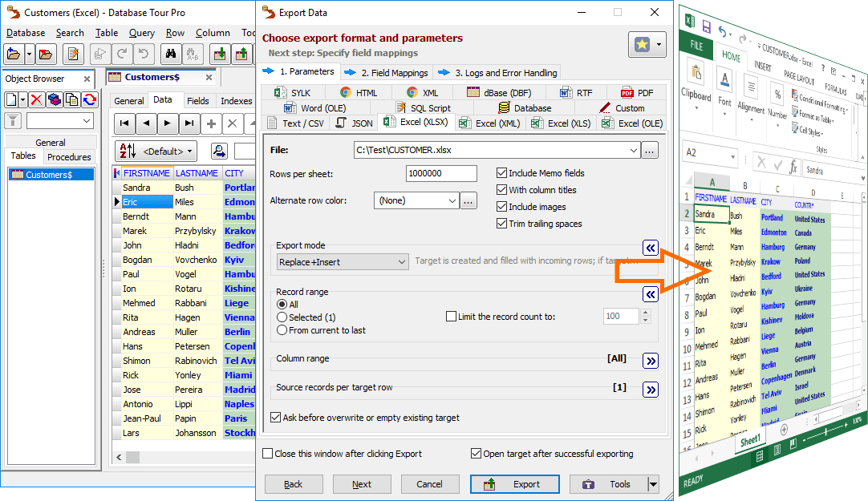Select the 'From current to last' radio option
This screenshot has width=868, height=501.
click(x=282, y=329)
